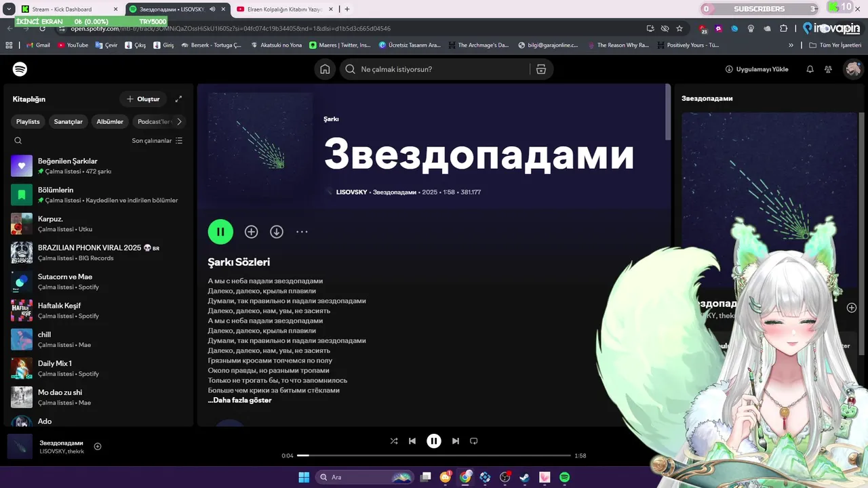This screenshot has width=868, height=488.
Task: Open the Windows Start menu
Action: (303, 477)
